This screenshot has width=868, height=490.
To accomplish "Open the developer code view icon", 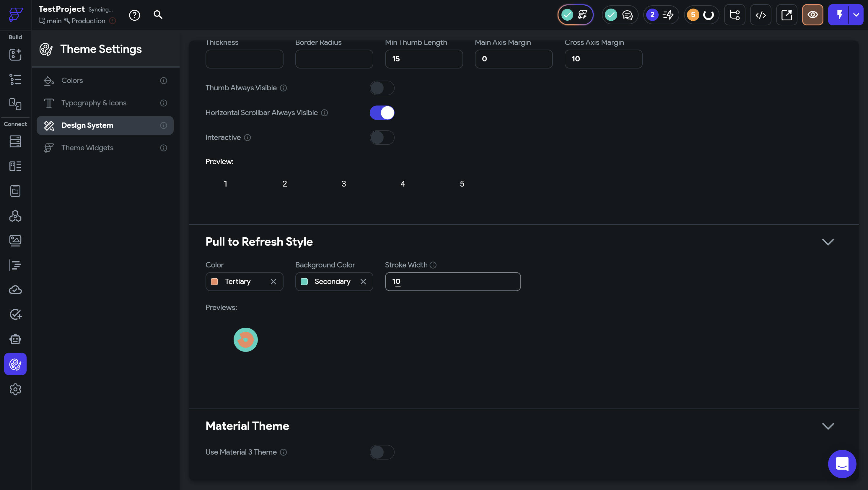I will [760, 15].
